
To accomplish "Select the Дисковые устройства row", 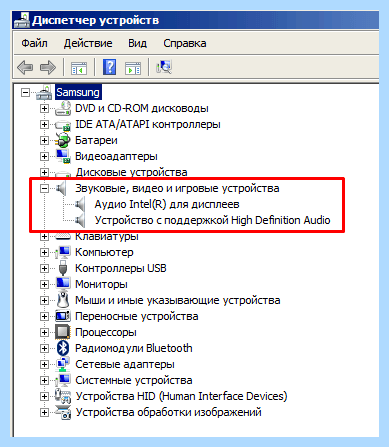I will (x=131, y=172).
